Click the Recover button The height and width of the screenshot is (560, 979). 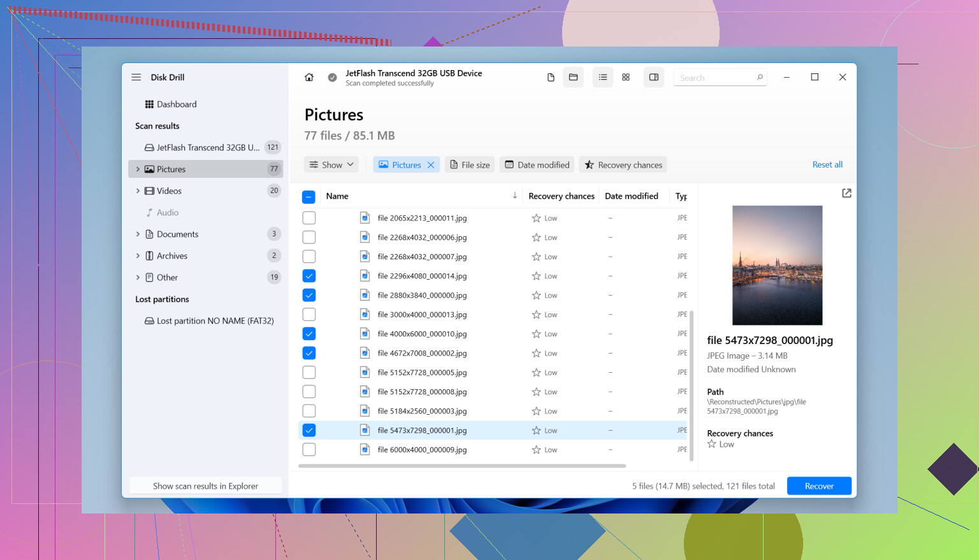pyautogui.click(x=819, y=486)
